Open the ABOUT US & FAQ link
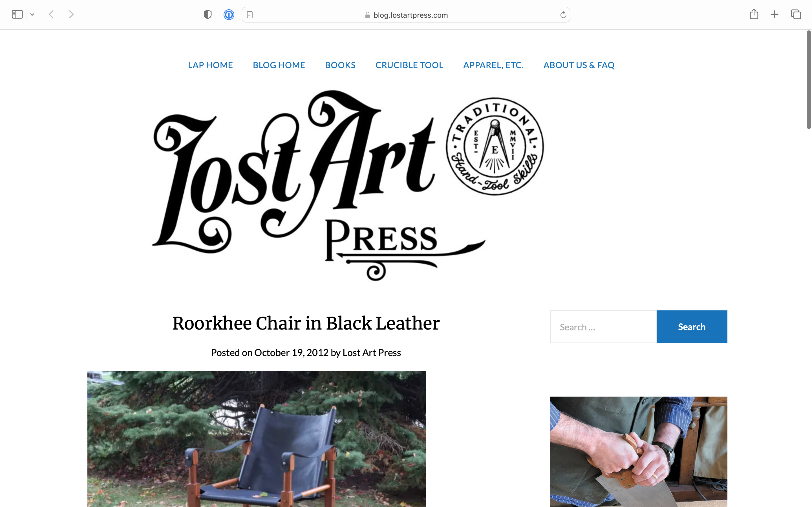 pos(579,65)
